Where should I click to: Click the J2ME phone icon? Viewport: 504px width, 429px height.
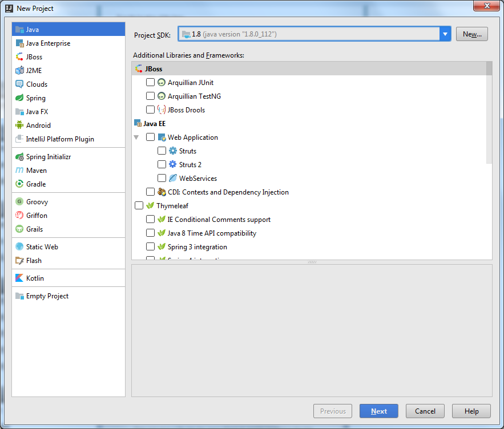pos(19,70)
